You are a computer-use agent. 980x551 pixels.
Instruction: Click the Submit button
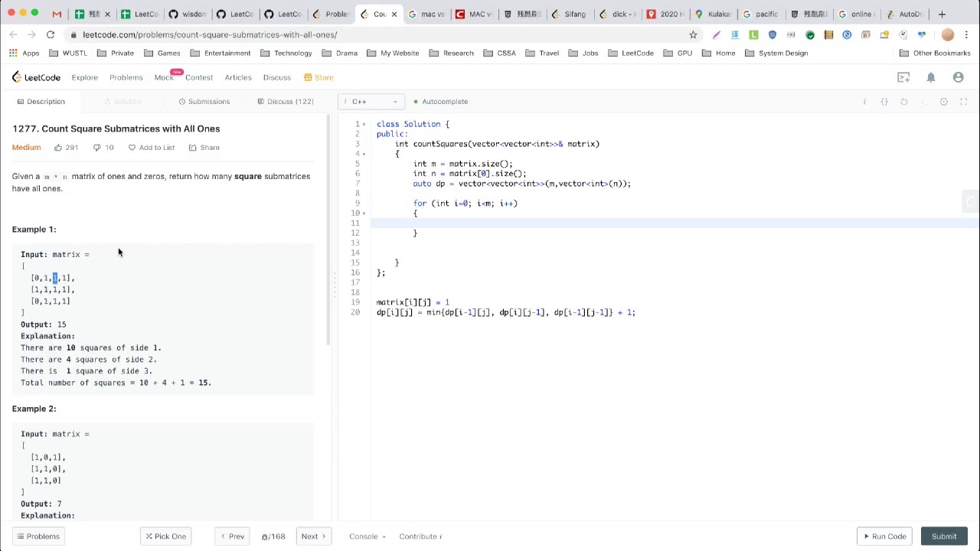point(944,536)
